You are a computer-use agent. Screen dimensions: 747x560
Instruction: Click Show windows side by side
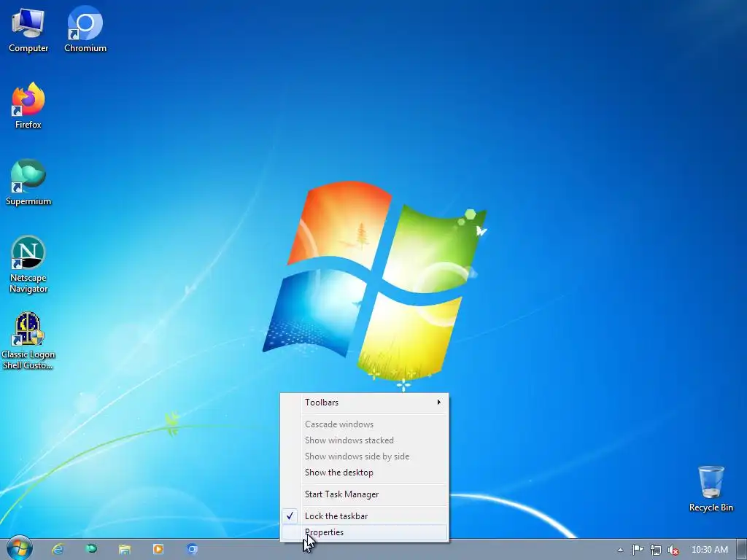(x=365, y=456)
